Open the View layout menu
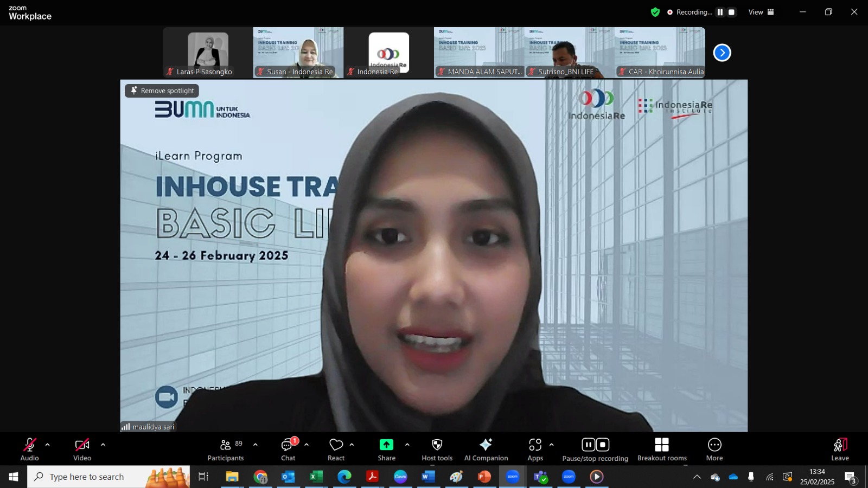The width and height of the screenshot is (868, 488). coord(761,12)
